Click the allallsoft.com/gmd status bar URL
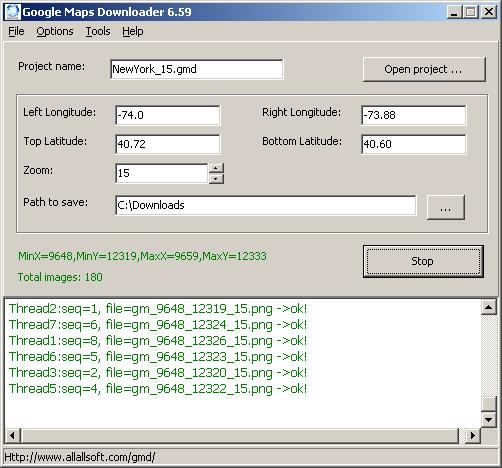This screenshot has height=468, width=502. [80, 457]
